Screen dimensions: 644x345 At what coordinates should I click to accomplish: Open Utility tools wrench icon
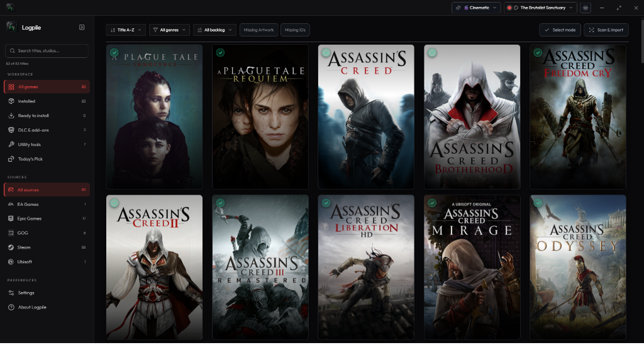coord(11,145)
